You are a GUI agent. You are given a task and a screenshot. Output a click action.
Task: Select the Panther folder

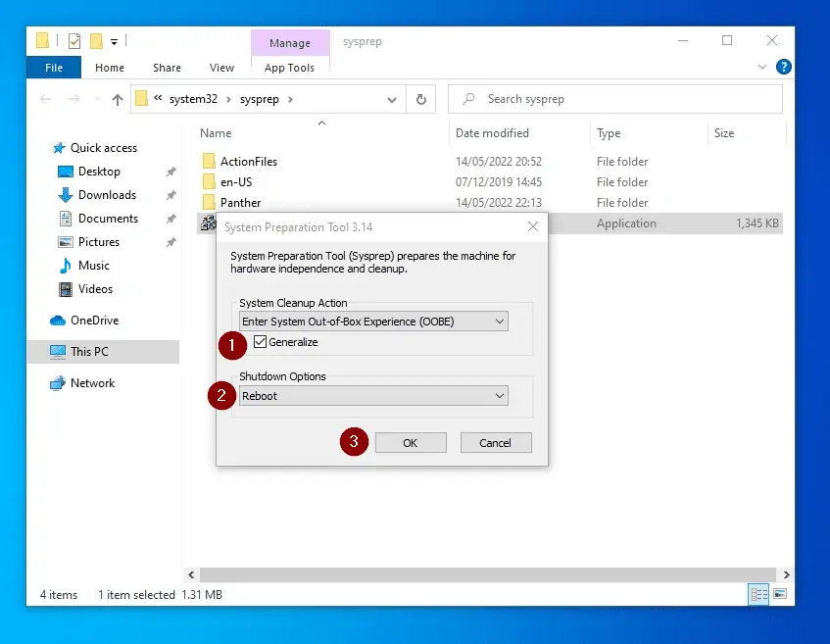pos(240,203)
